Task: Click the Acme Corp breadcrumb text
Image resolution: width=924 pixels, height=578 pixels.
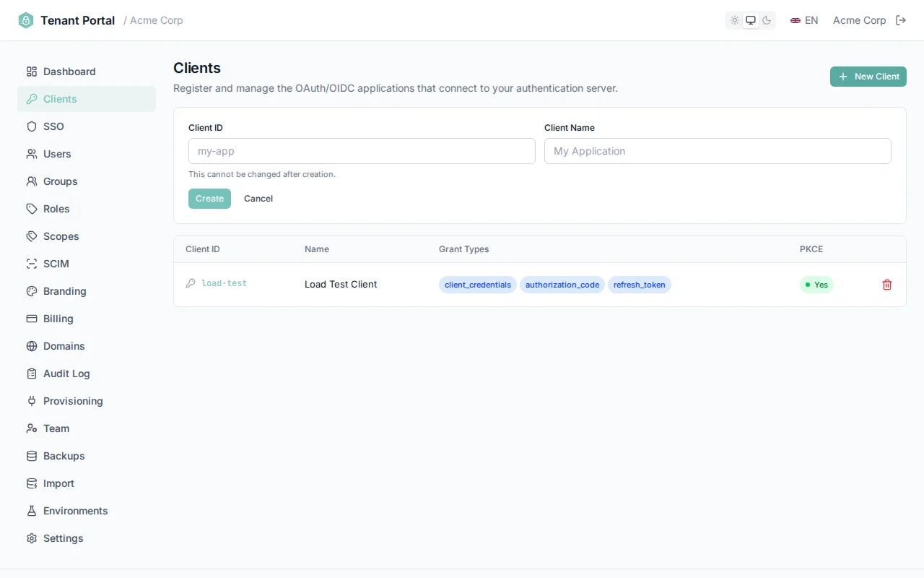Action: point(157,20)
